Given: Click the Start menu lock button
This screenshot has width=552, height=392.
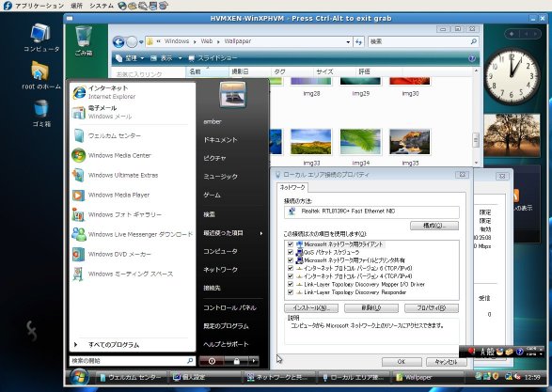Looking at the screenshot, I should click(x=236, y=361).
